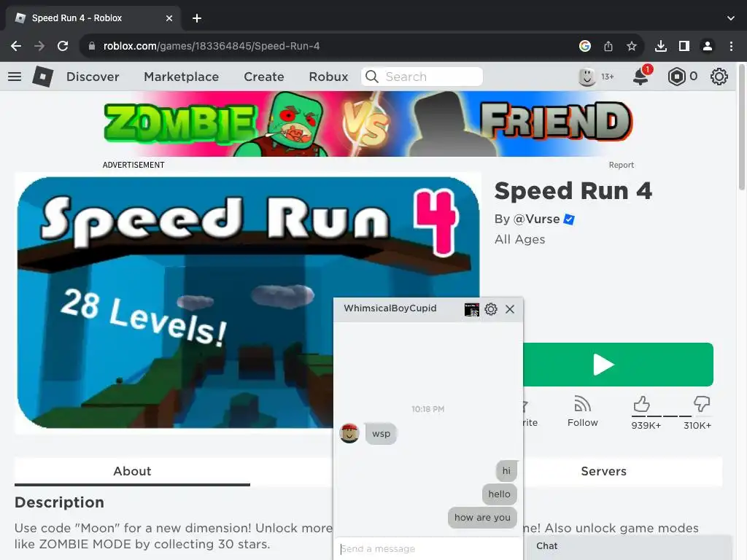Like the game with thumbs up
The height and width of the screenshot is (560, 747).
642,404
